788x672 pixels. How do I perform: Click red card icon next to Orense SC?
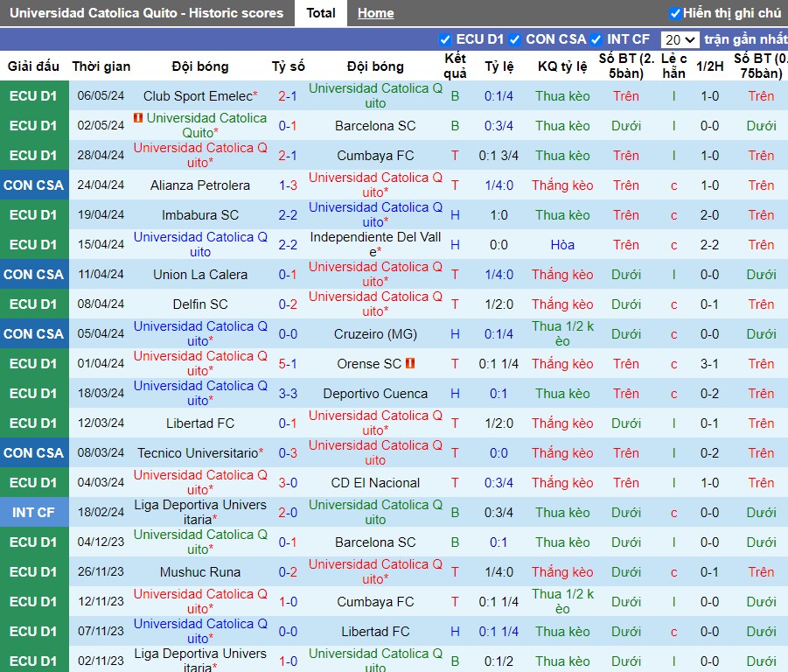pos(410,363)
